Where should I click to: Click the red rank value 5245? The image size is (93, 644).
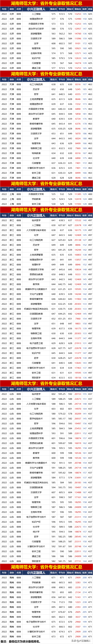coord(78,89)
